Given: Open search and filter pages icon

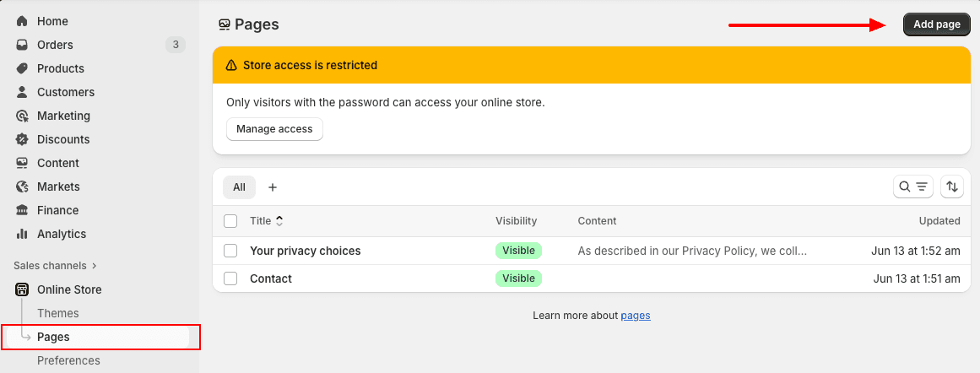Looking at the screenshot, I should [x=912, y=187].
